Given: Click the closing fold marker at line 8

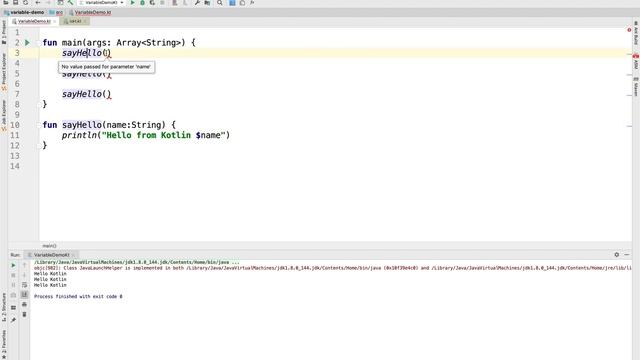Looking at the screenshot, I should click(x=39, y=104).
